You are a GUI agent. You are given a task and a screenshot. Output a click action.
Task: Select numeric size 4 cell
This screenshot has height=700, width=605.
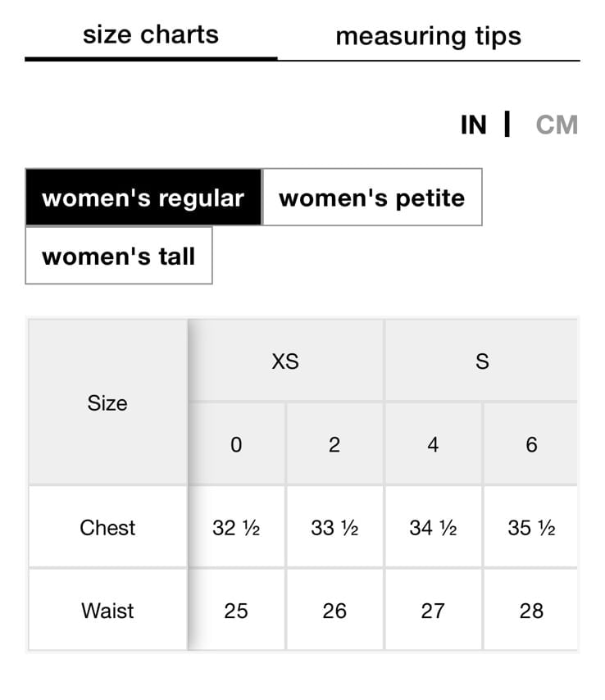pyautogui.click(x=433, y=444)
